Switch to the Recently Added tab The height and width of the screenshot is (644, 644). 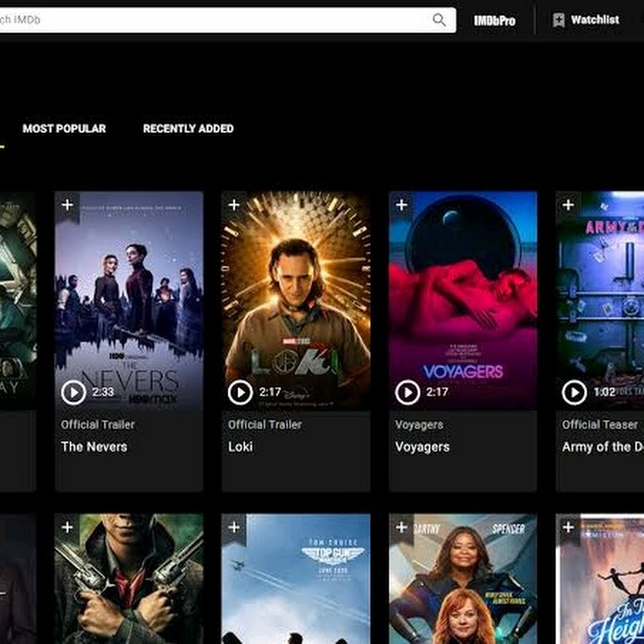[188, 129]
